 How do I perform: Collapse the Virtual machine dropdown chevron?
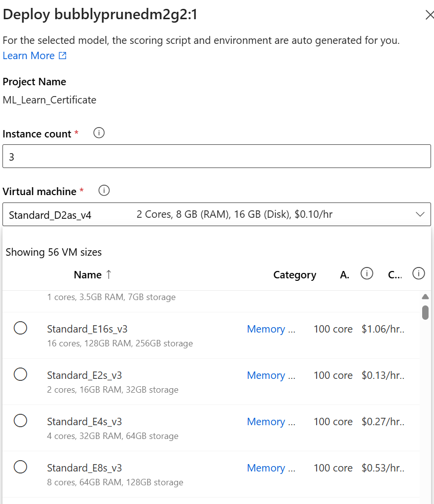[x=420, y=214]
